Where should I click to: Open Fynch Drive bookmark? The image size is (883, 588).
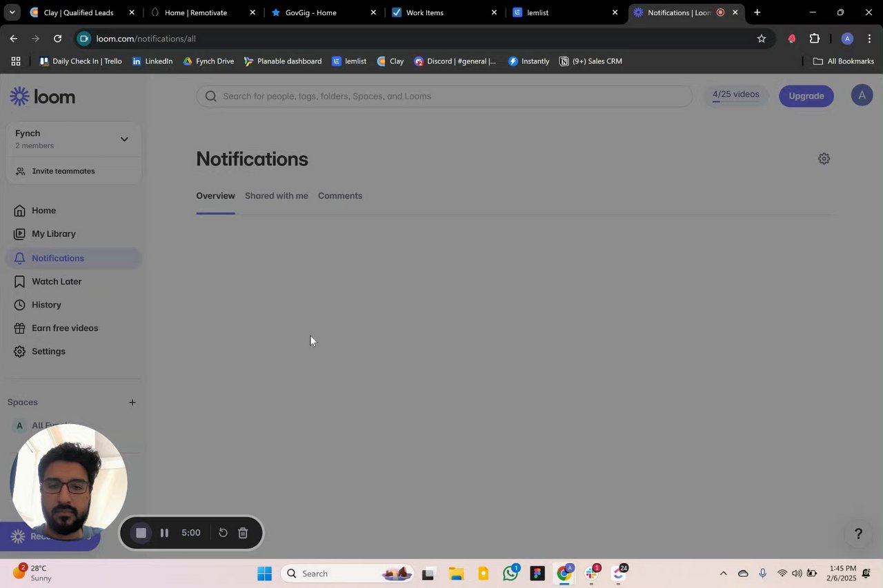(x=208, y=61)
